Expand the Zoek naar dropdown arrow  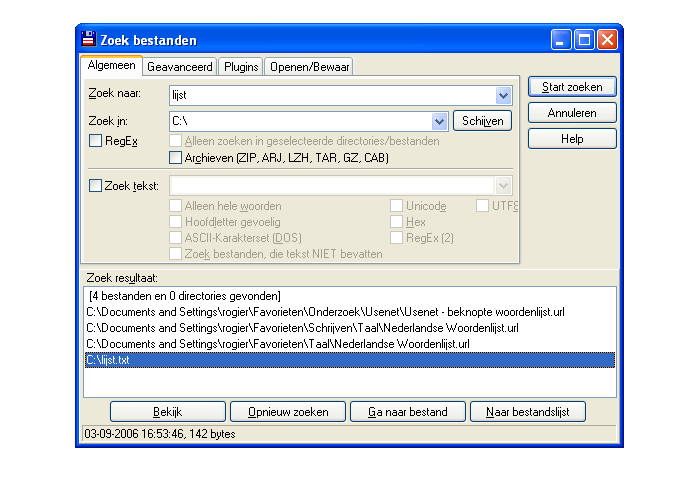[x=503, y=96]
